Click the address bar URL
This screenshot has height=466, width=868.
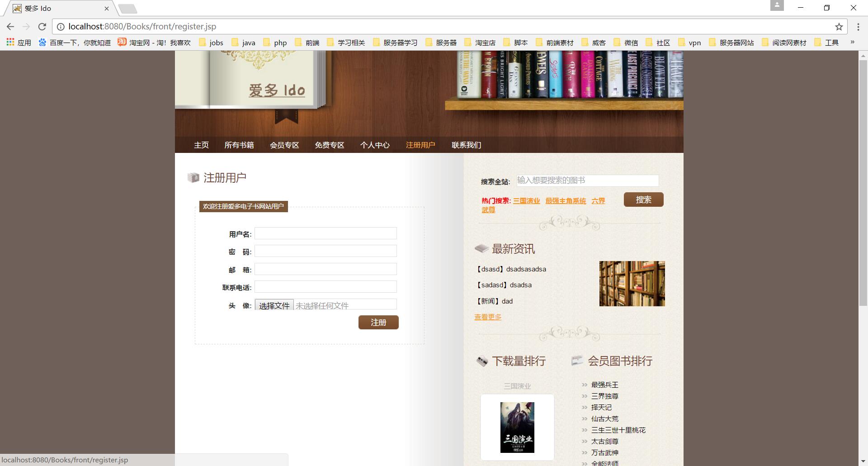click(x=142, y=27)
